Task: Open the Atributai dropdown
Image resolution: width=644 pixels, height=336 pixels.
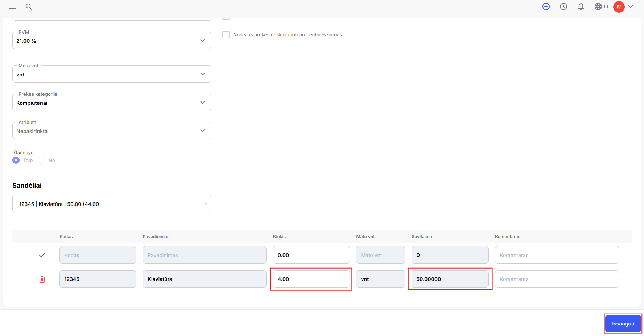Action: [x=112, y=130]
